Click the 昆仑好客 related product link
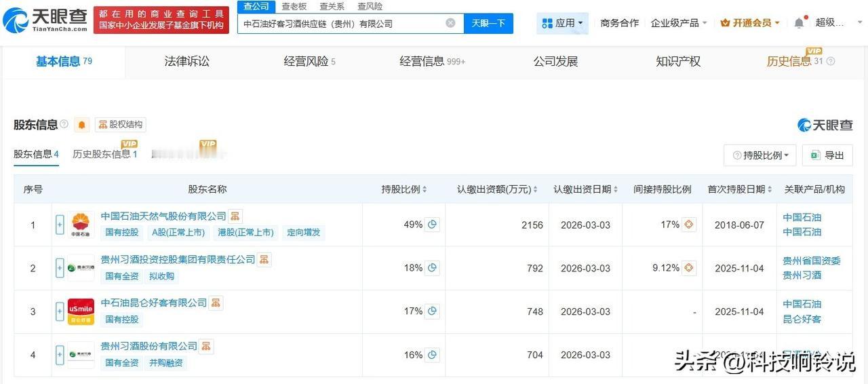This screenshot has height=384, width=868. point(802,319)
